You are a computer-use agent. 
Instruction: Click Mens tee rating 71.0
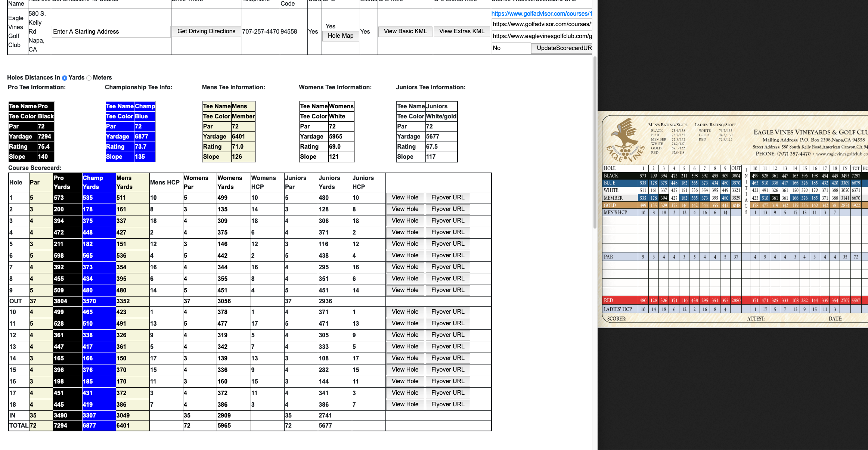coord(238,147)
